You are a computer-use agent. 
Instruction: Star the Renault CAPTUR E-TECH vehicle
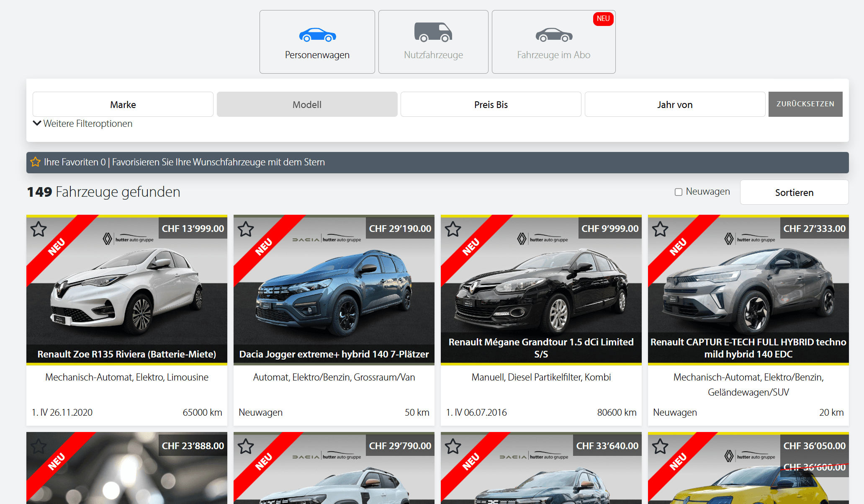point(660,229)
